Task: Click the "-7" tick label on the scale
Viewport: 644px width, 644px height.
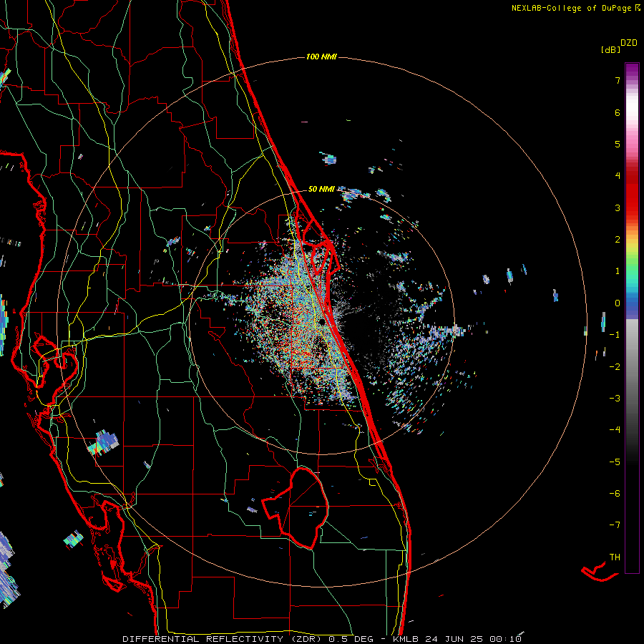Action: [x=615, y=525]
